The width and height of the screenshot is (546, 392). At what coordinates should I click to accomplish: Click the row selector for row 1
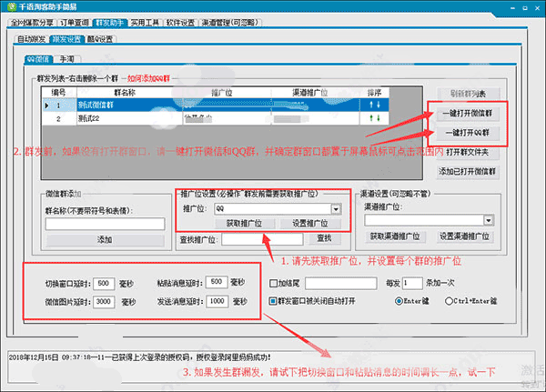coord(46,105)
